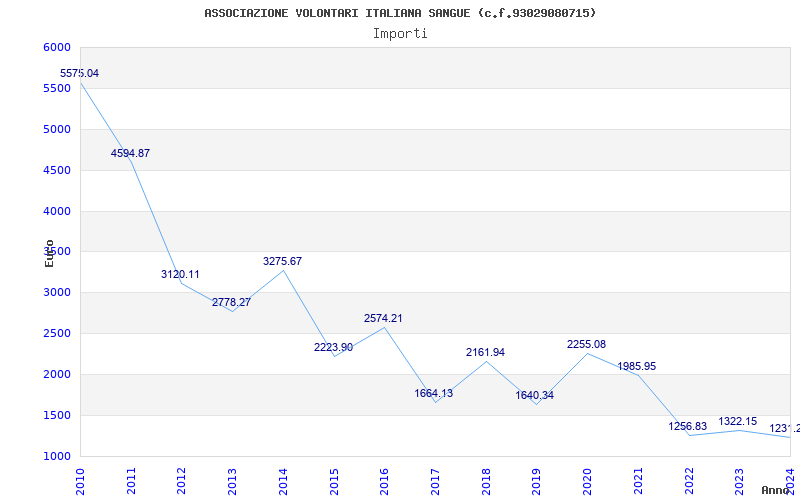Select the 2013 x-axis year label
800x500 pixels.
pyautogui.click(x=233, y=481)
